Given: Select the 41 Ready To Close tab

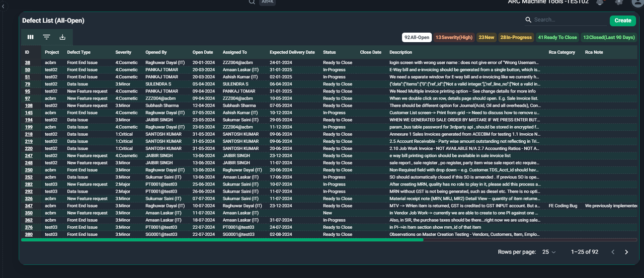Looking at the screenshot, I should click(557, 37).
